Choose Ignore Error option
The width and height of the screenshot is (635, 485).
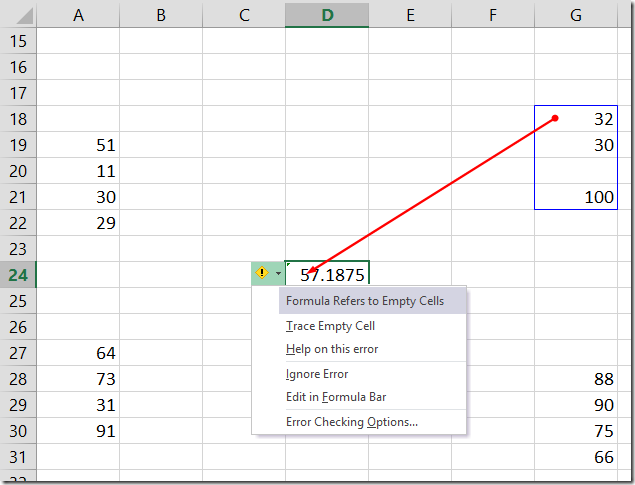click(x=317, y=374)
